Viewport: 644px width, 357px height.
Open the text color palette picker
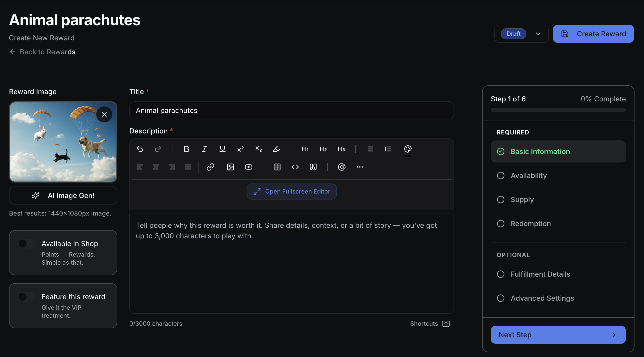click(x=408, y=149)
